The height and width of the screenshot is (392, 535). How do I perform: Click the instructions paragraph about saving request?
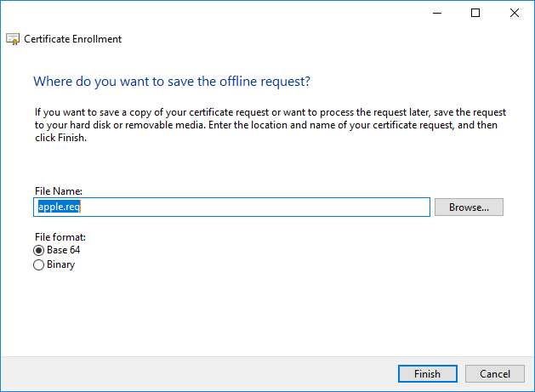pos(270,125)
